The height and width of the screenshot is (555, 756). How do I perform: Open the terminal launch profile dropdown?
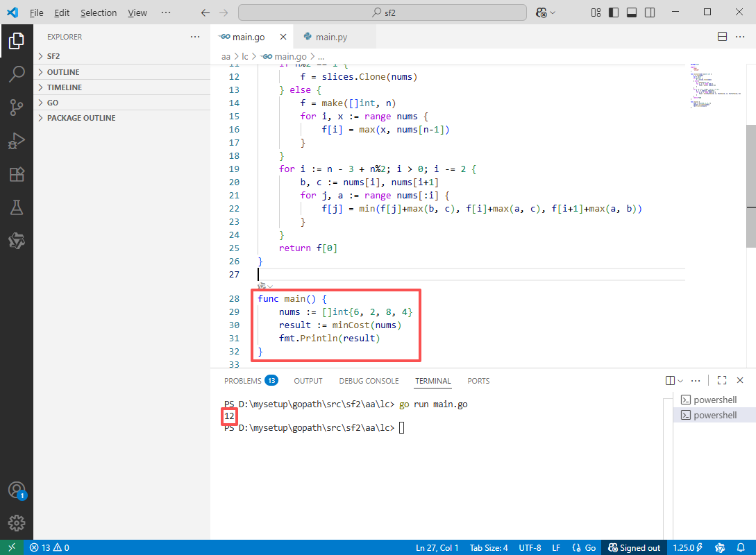pyautogui.click(x=680, y=381)
